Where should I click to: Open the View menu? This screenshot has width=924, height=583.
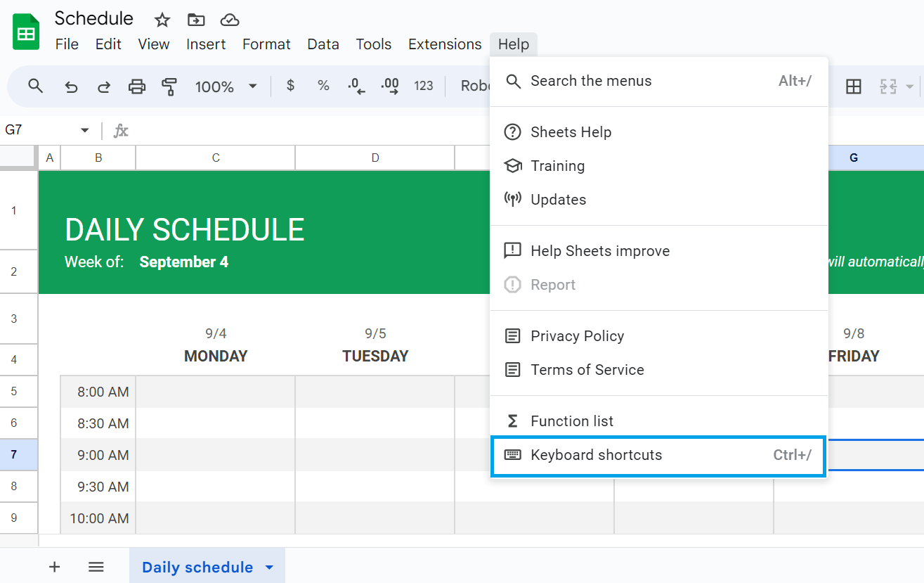coord(154,44)
